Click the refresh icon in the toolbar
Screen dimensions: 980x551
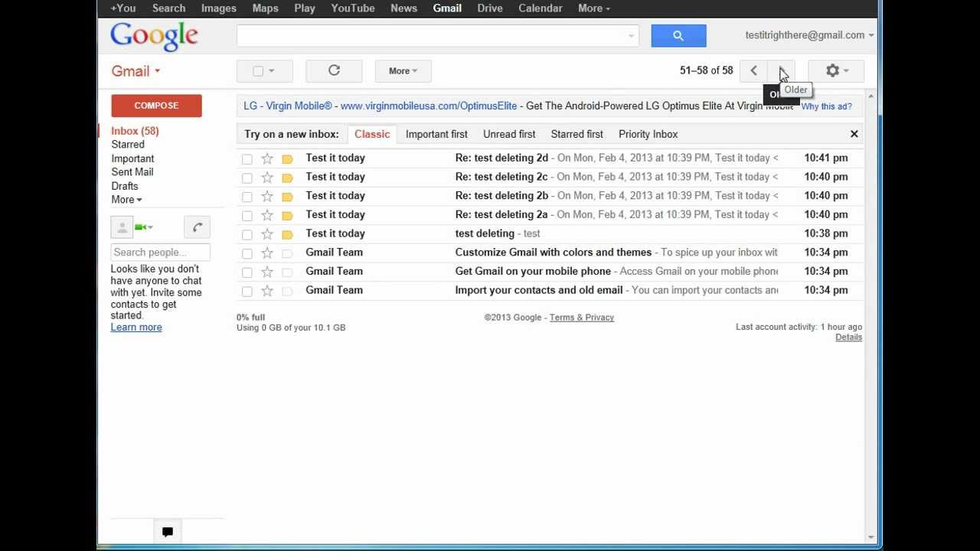click(334, 70)
